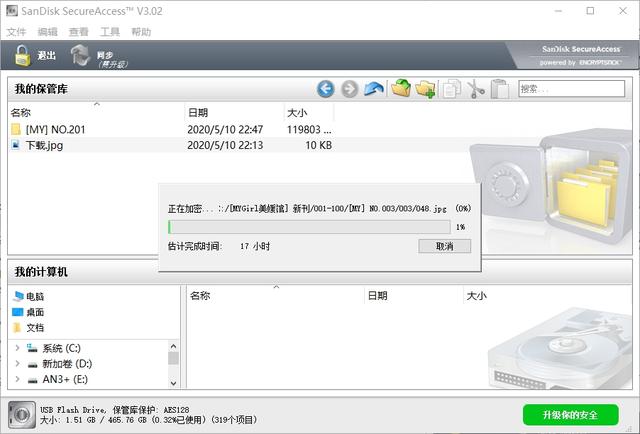Image resolution: width=640 pixels, height=434 pixels.
Task: Expand the AN3+ (E:) drive tree node
Action: (x=16, y=380)
